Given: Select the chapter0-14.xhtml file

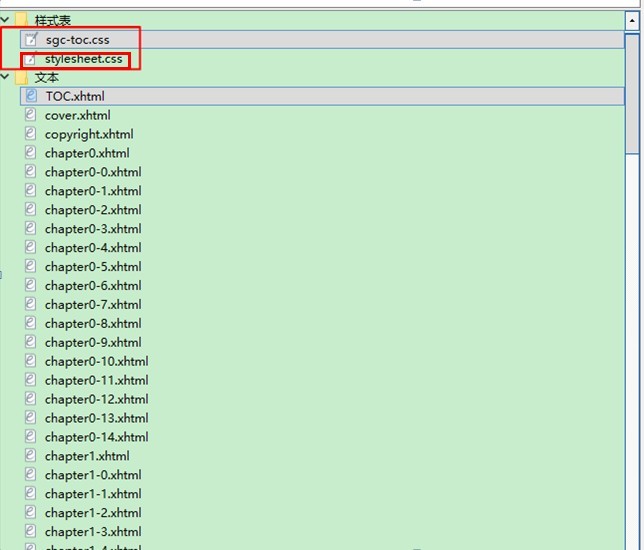Looking at the screenshot, I should [x=96, y=437].
